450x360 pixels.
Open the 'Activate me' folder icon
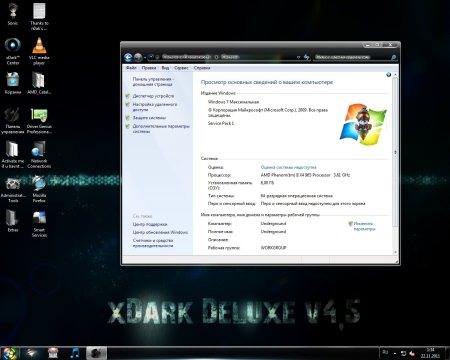coord(13,154)
